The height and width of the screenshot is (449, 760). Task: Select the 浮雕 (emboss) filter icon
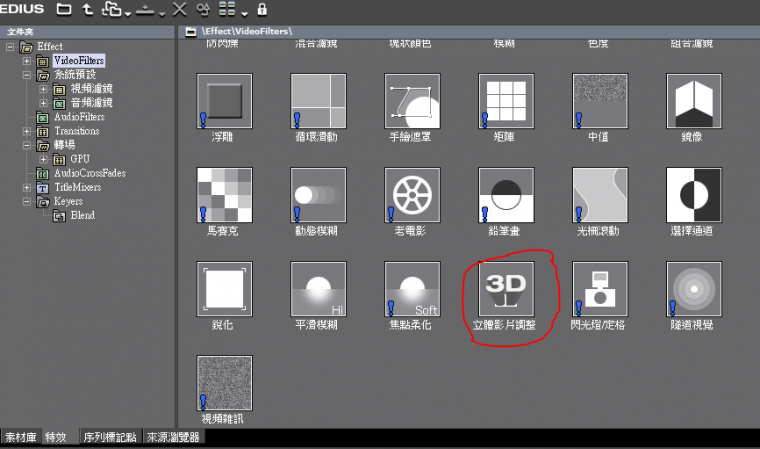pyautogui.click(x=224, y=101)
